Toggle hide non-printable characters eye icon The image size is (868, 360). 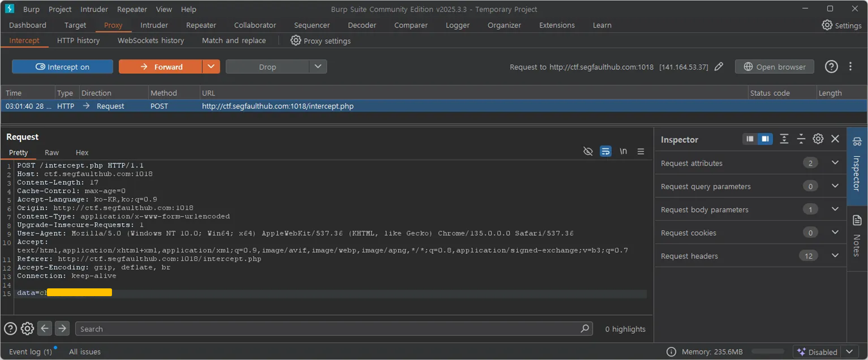coord(588,151)
